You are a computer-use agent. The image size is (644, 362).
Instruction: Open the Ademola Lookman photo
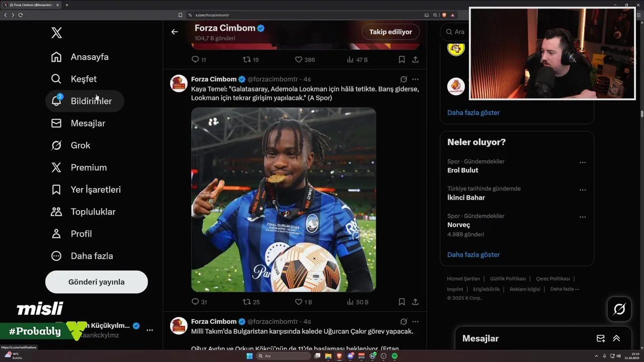click(x=283, y=200)
